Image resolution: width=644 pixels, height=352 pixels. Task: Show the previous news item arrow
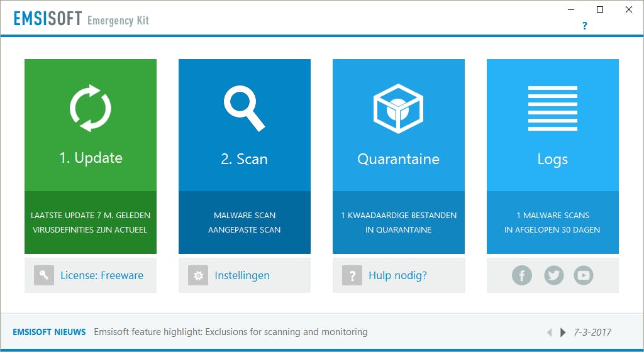coord(549,333)
